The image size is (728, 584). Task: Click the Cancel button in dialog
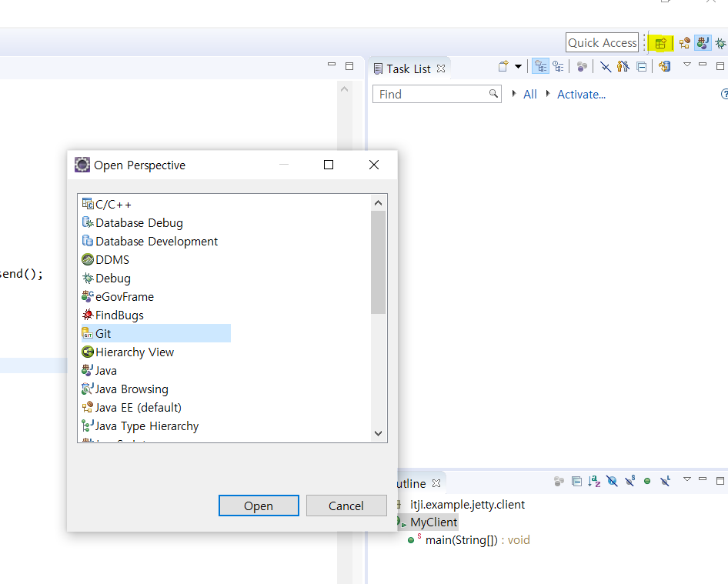346,506
